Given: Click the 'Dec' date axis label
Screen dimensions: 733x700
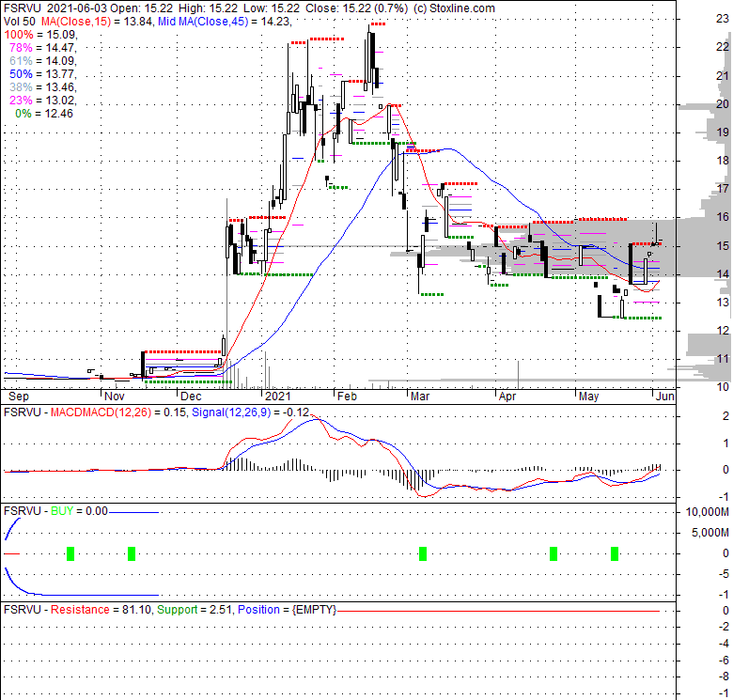Looking at the screenshot, I should tap(191, 397).
